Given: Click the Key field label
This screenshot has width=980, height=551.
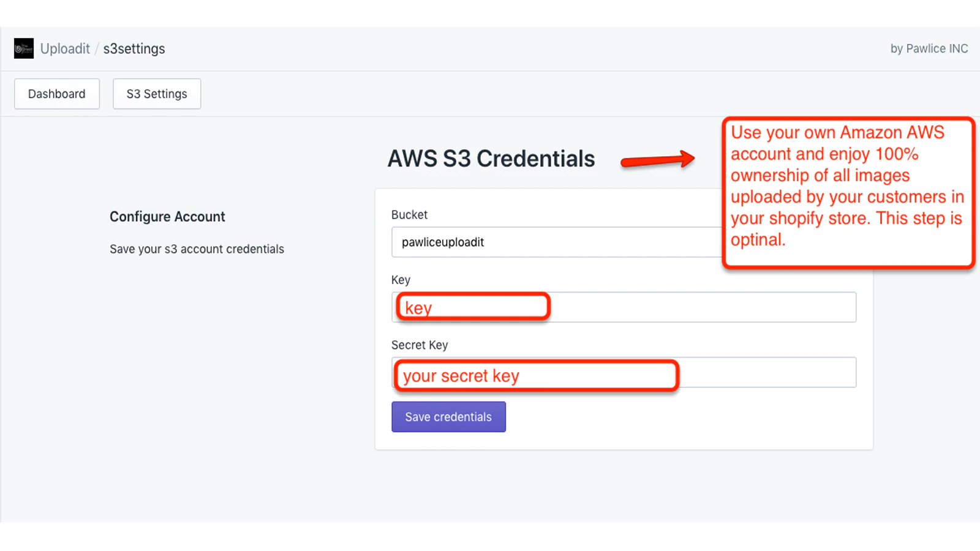Looking at the screenshot, I should [x=401, y=280].
